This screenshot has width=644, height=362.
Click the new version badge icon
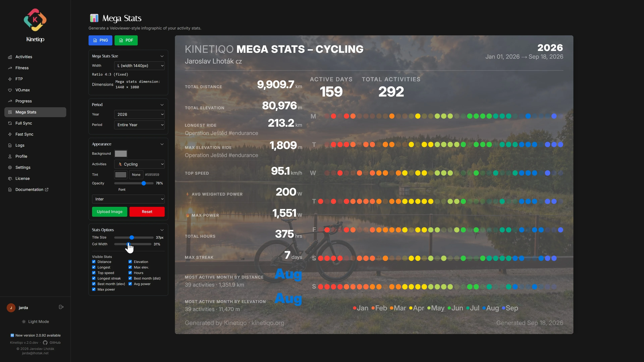[12, 335]
